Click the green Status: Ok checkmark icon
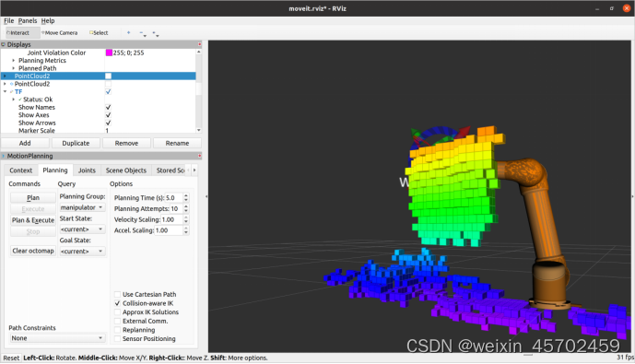The image size is (635, 364). [x=20, y=100]
